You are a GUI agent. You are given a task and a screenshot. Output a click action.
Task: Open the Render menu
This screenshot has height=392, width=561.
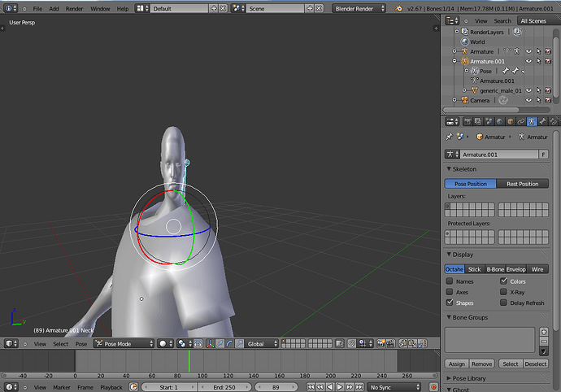point(74,9)
